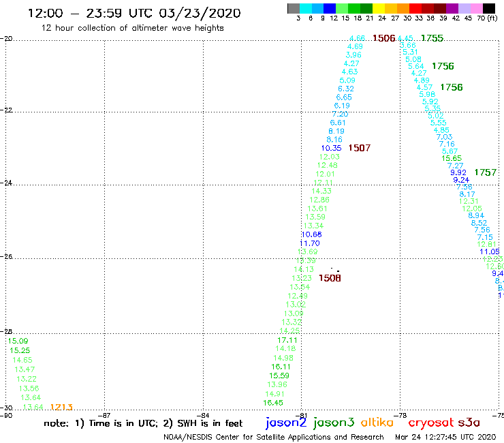
Task: Click the 14.98 wave height value
Action: click(283, 358)
